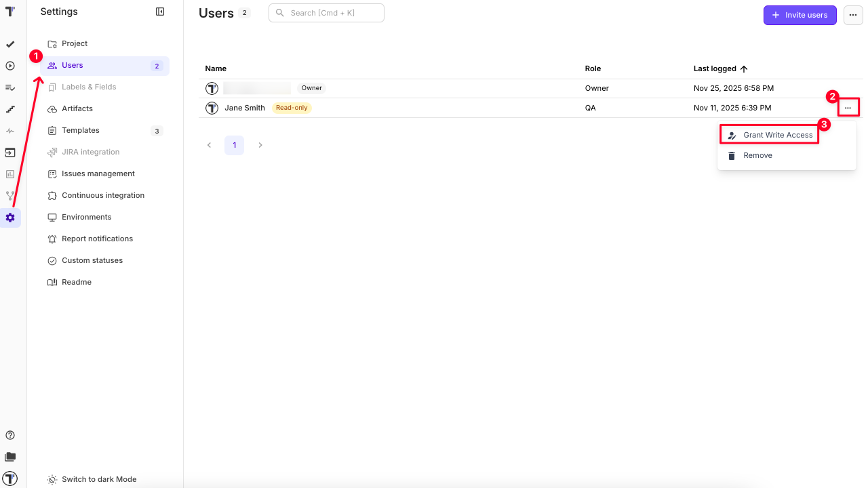This screenshot has height=488, width=868.
Task: Click the search magnifier inside the search box
Action: pyautogui.click(x=279, y=13)
